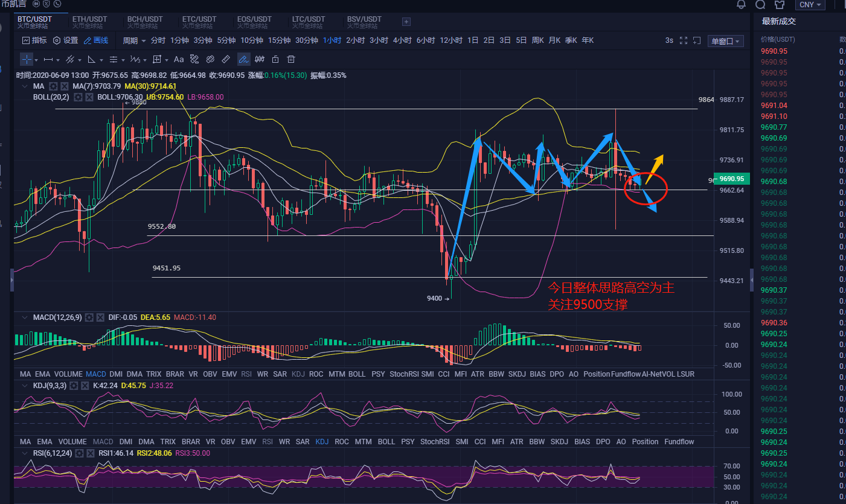
Task: Select the Elliott wave drawing tool
Action: coord(135,59)
